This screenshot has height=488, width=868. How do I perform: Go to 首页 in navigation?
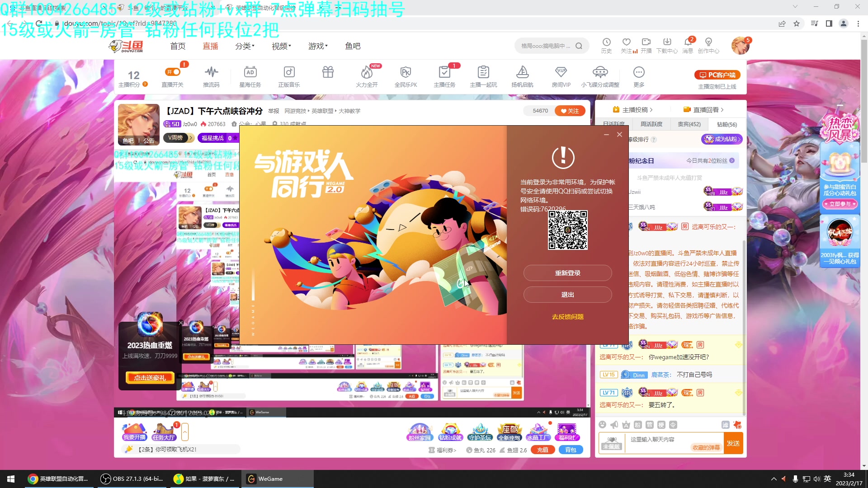coord(178,46)
